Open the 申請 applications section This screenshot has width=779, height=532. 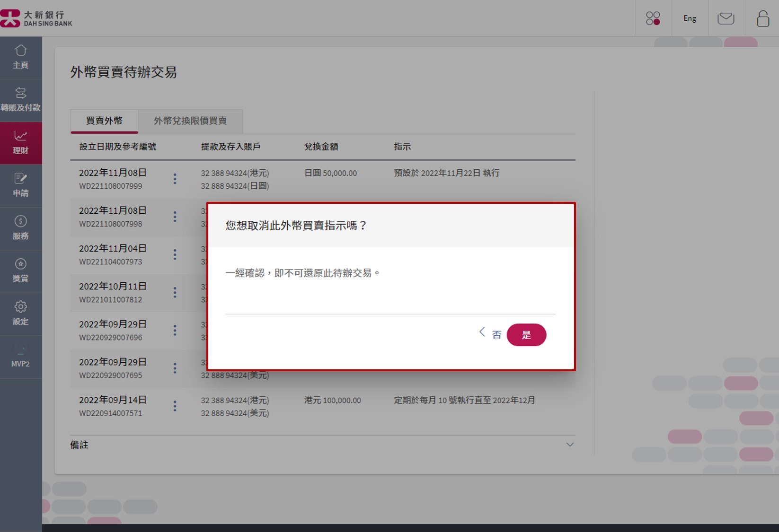tap(21, 185)
